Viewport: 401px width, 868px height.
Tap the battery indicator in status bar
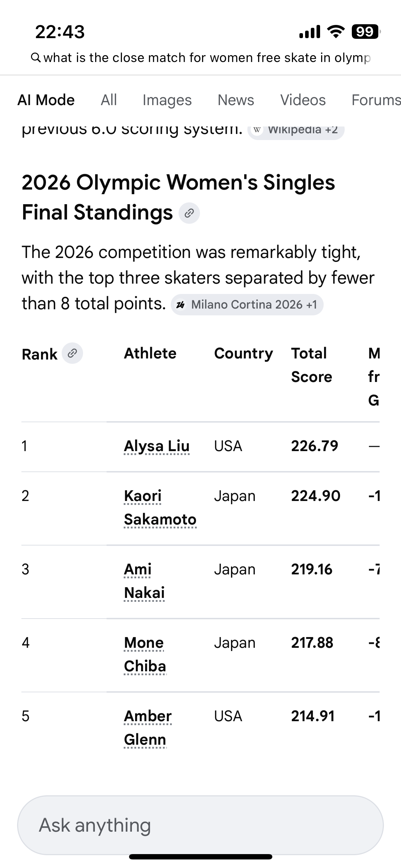[365, 32]
